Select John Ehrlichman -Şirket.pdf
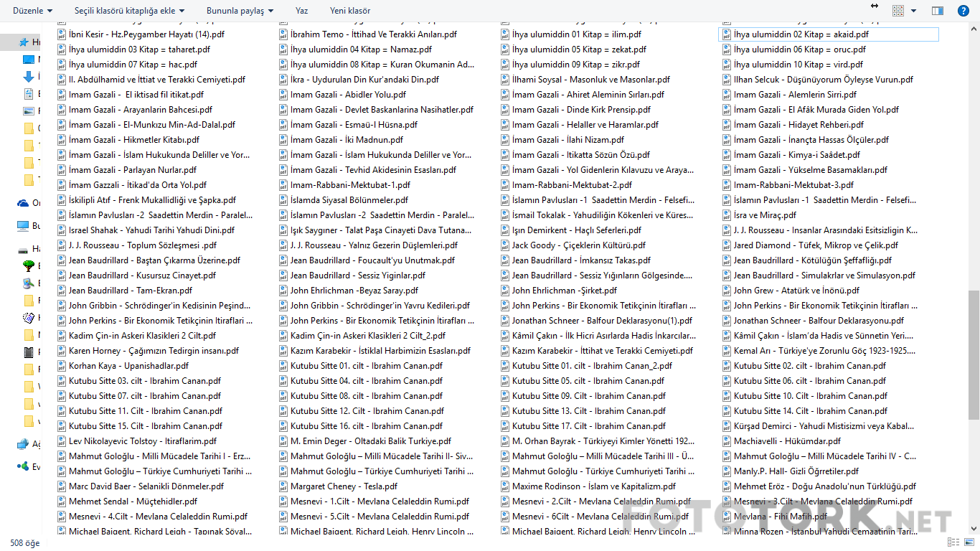 [558, 290]
